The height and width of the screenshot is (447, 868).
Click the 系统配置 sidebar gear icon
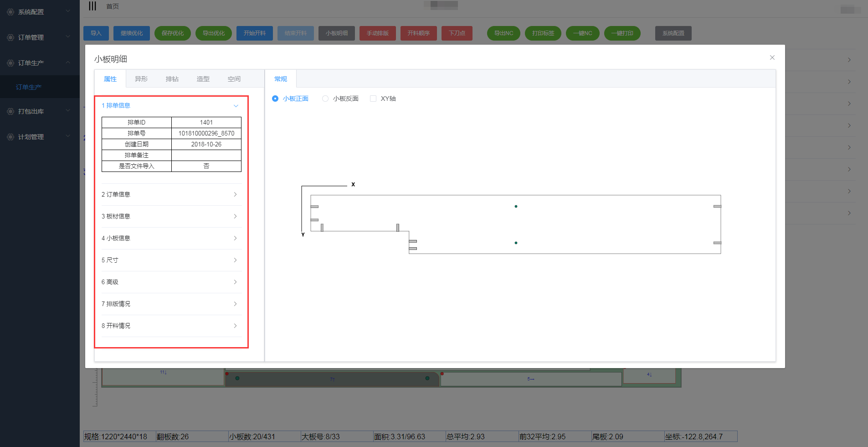click(x=10, y=12)
